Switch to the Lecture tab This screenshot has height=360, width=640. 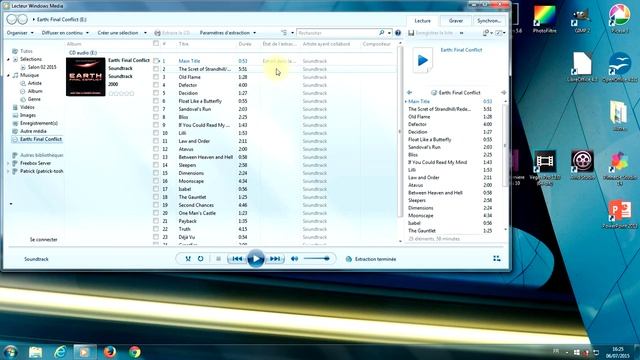[422, 20]
